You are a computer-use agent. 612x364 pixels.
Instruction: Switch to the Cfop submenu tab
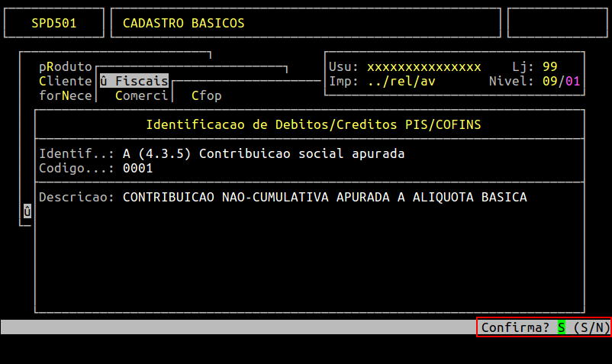[206, 95]
